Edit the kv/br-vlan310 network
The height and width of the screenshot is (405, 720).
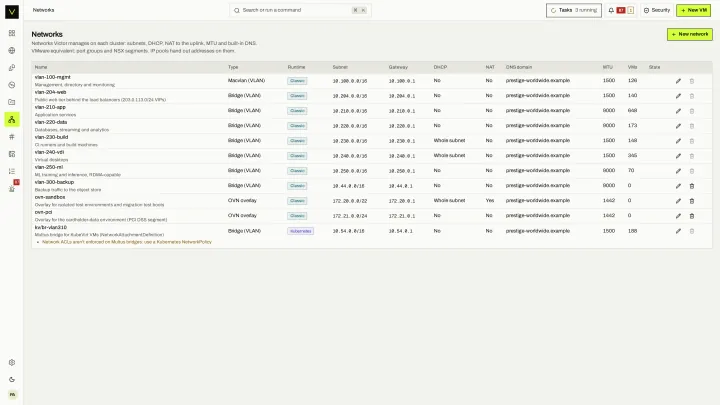click(x=678, y=231)
